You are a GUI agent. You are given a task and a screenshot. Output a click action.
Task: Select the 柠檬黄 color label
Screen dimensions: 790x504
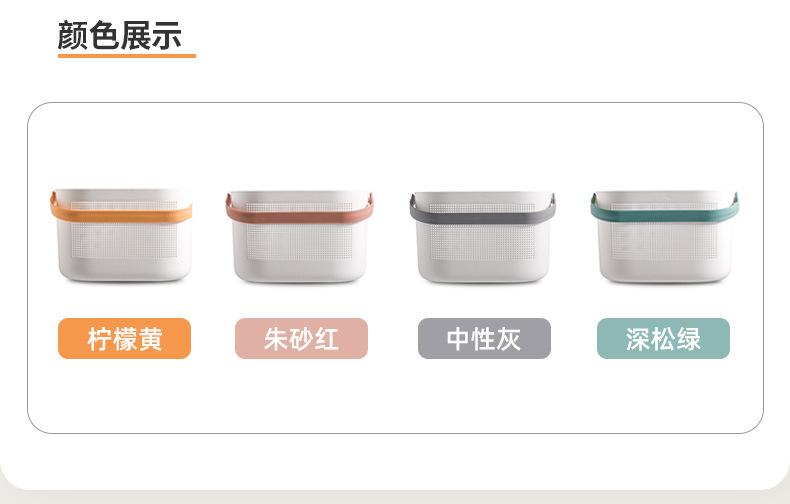click(124, 338)
